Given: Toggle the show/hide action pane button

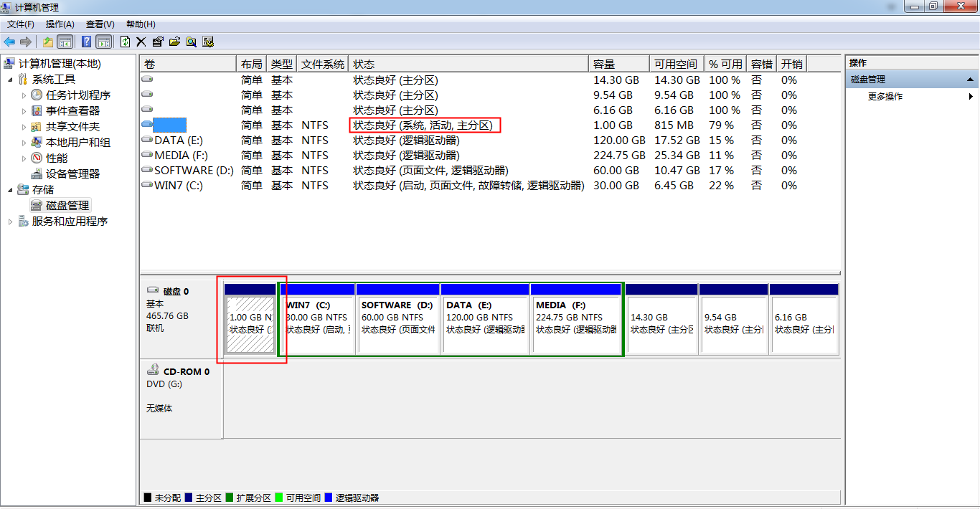Looking at the screenshot, I should tap(103, 42).
